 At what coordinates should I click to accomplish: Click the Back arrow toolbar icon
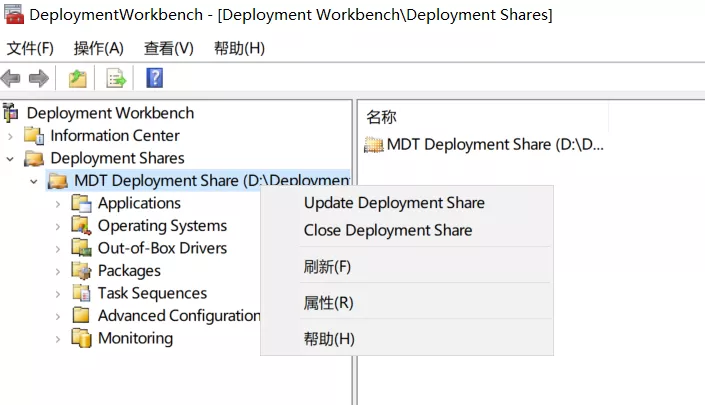point(11,78)
